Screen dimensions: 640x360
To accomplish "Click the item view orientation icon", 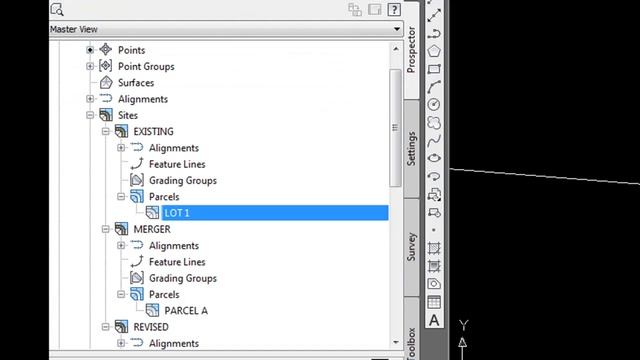I will point(355,9).
